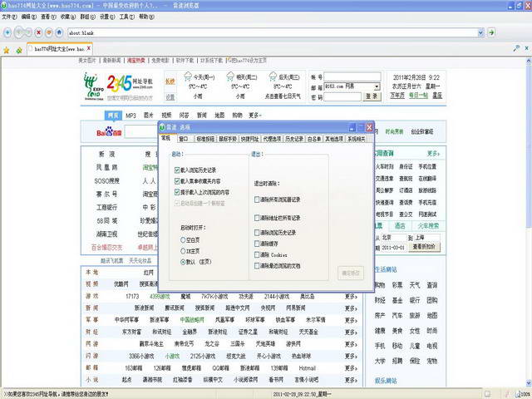Click the 工商银行 site link
532x399 pixels.
tap(107, 207)
